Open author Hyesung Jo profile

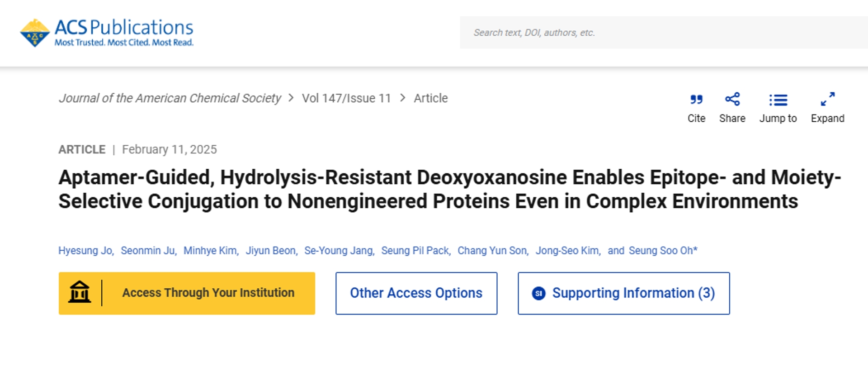click(85, 251)
